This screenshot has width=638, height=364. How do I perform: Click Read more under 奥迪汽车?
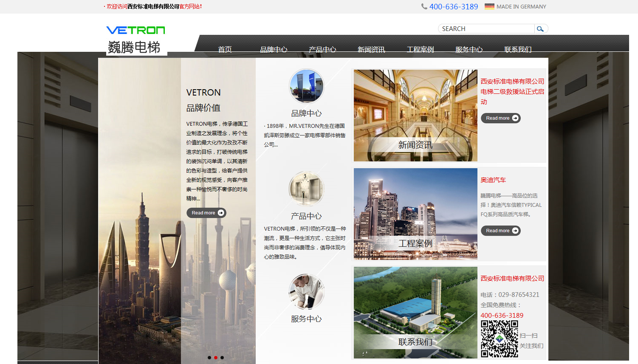[x=501, y=231]
